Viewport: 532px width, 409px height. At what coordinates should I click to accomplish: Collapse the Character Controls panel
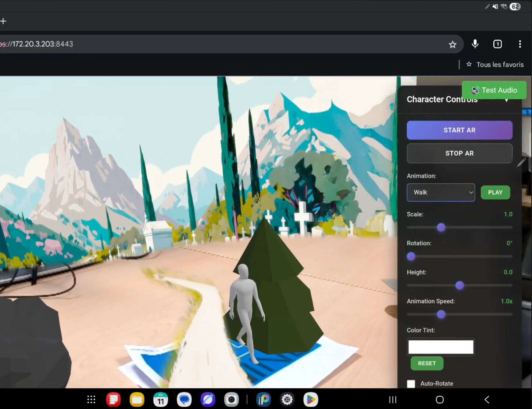pos(506,101)
